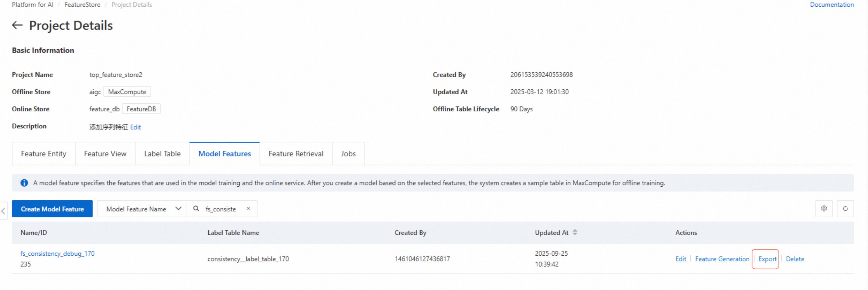Image resolution: width=868 pixels, height=290 pixels.
Task: Switch to the Feature Entity tab
Action: (x=43, y=154)
